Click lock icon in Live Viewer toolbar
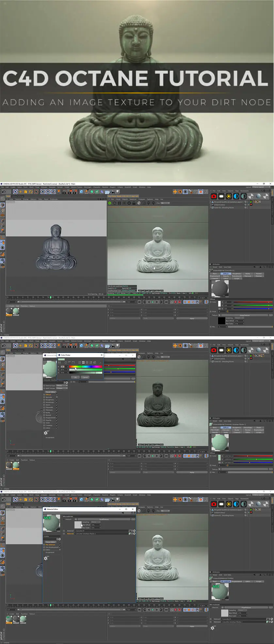The width and height of the screenshot is (274, 644). (134, 203)
